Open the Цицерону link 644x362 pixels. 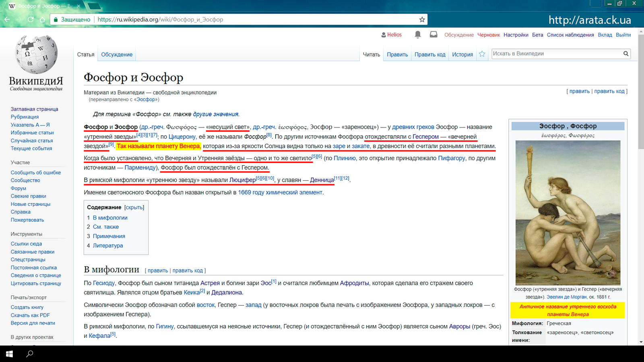[182, 136]
